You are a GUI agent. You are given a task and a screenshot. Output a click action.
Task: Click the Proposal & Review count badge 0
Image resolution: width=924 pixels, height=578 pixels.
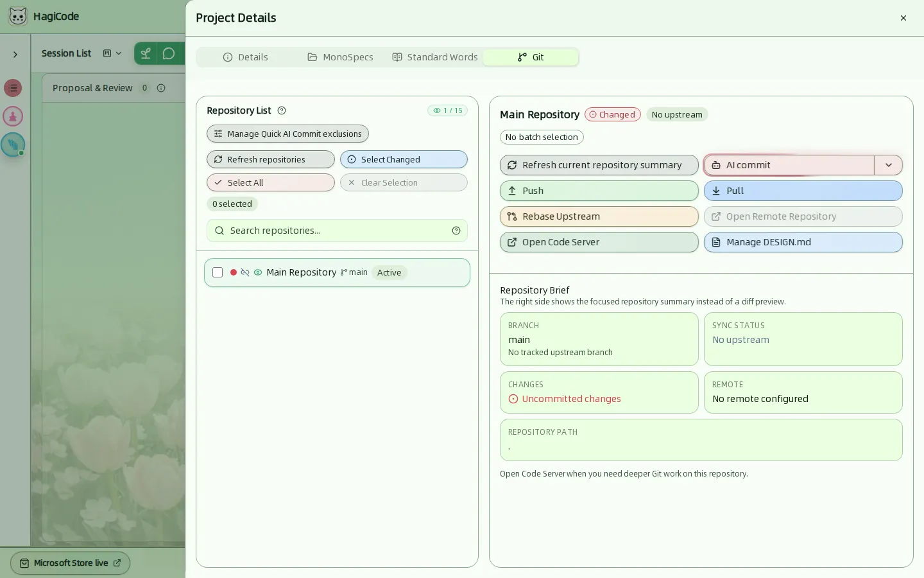[144, 88]
